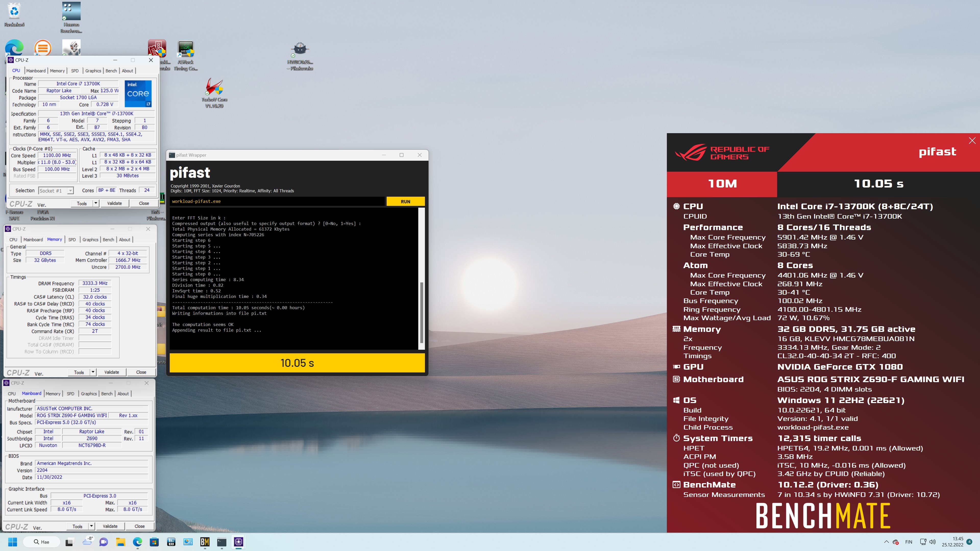The image size is (980, 551).
Task: Click the red memory-stick desktop shortcut
Action: click(x=157, y=49)
